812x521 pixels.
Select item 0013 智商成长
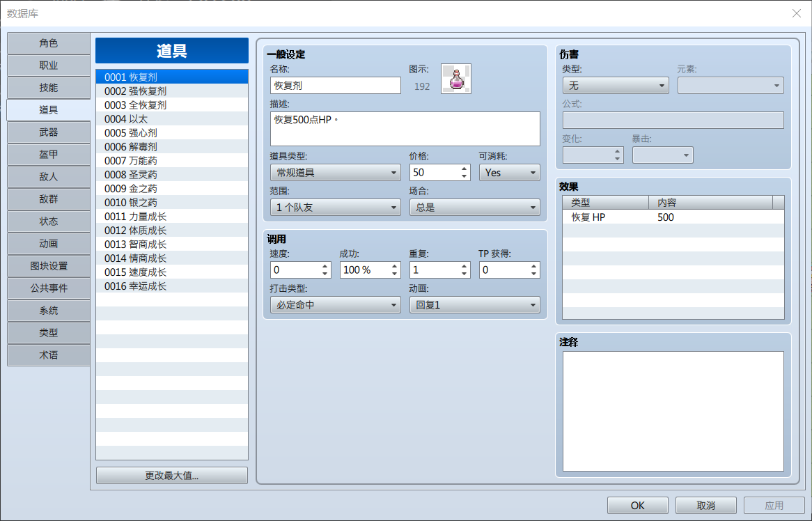pos(172,244)
